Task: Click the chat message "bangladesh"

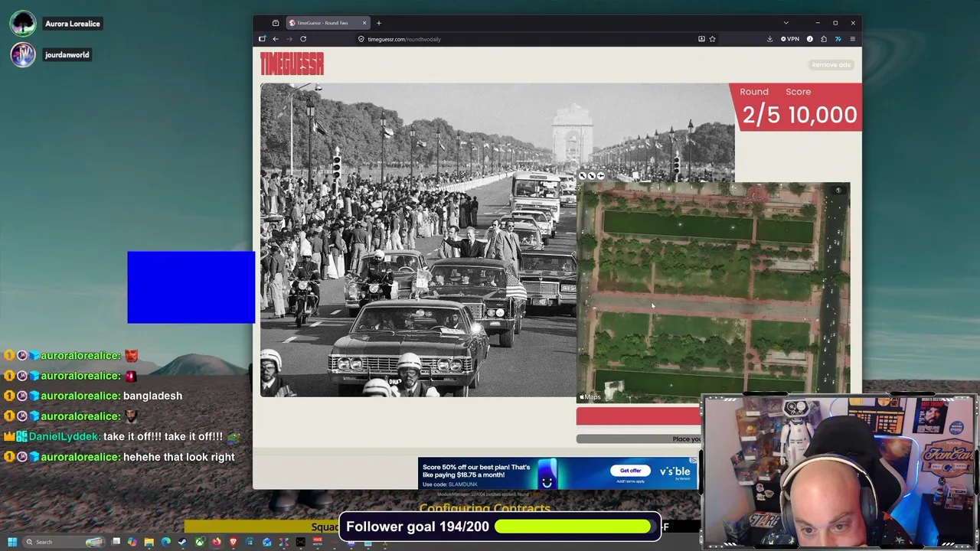Action: click(152, 396)
